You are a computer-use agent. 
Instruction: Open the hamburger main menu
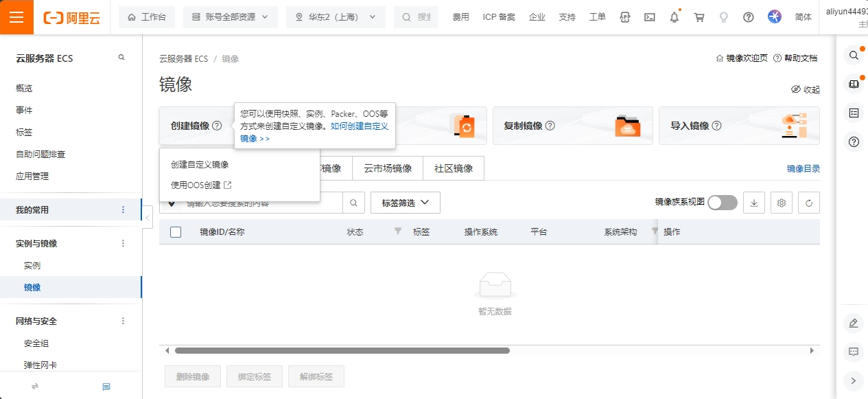click(16, 17)
